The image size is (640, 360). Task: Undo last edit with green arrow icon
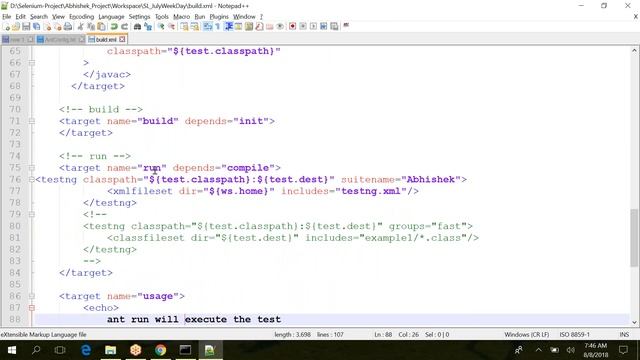tap(114, 26)
